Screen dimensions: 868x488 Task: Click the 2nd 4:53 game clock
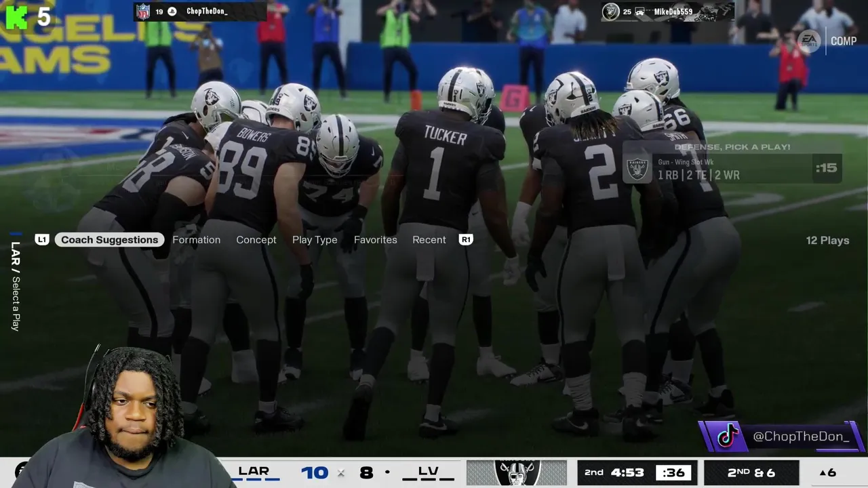614,472
